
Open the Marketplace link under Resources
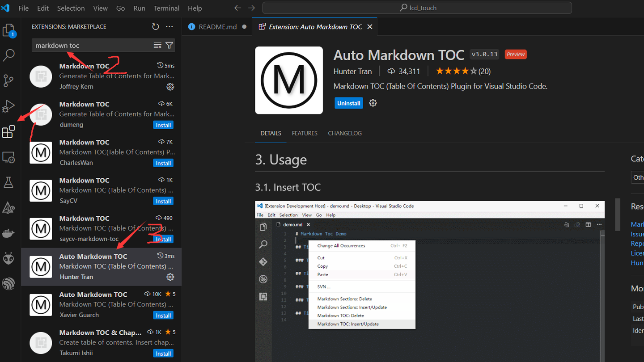(x=637, y=224)
